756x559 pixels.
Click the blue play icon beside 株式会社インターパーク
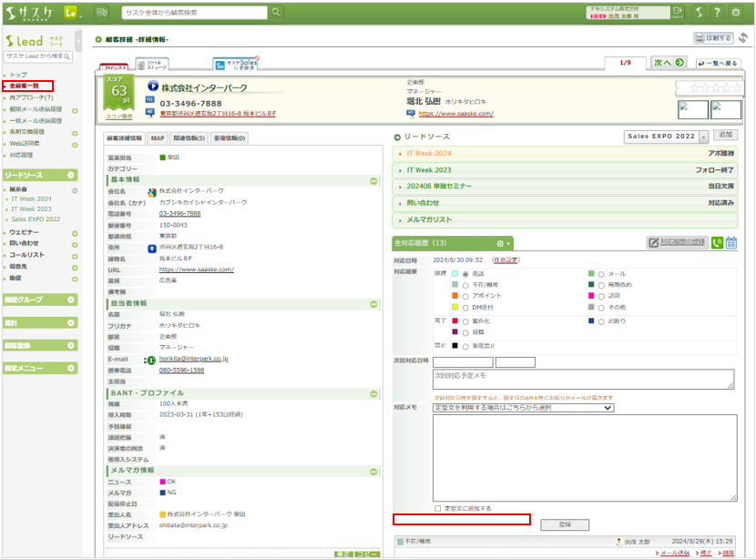(x=153, y=86)
